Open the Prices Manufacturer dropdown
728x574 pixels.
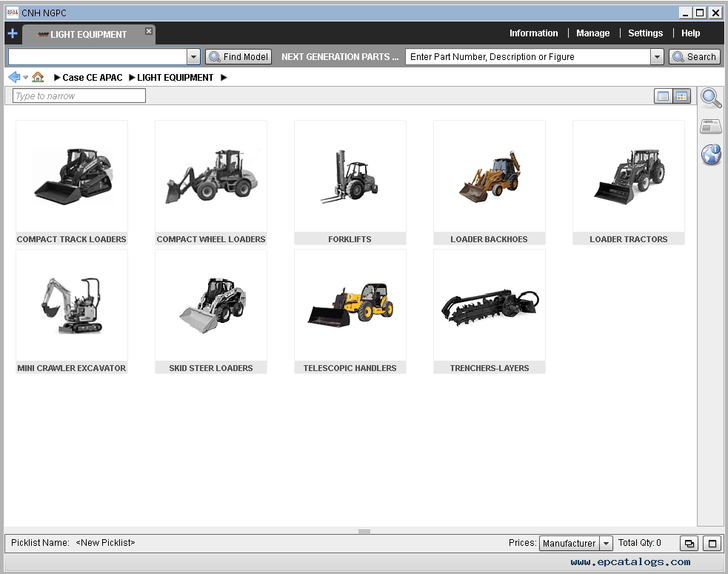575,543
